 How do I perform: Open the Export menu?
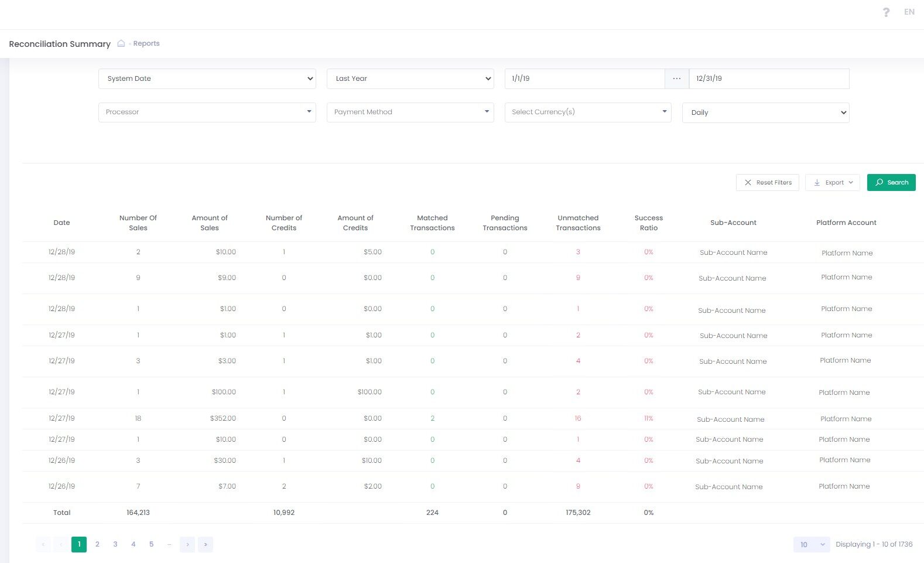tap(833, 182)
